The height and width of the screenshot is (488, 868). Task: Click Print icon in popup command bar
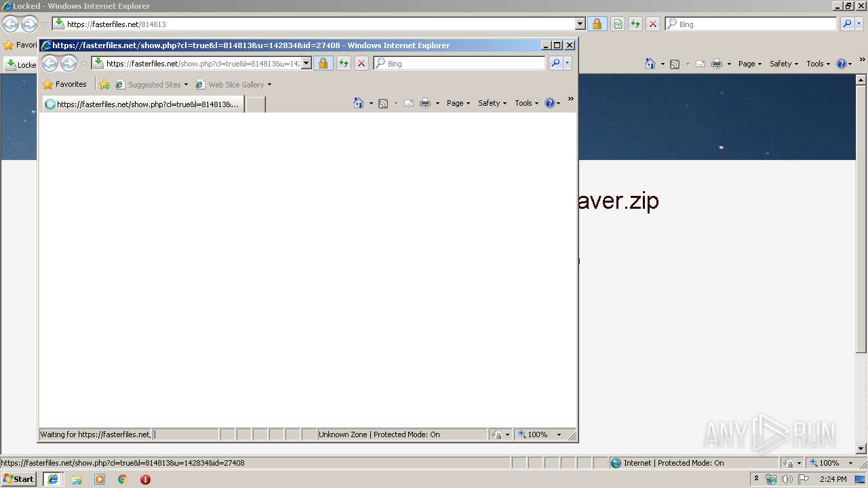[x=425, y=103]
